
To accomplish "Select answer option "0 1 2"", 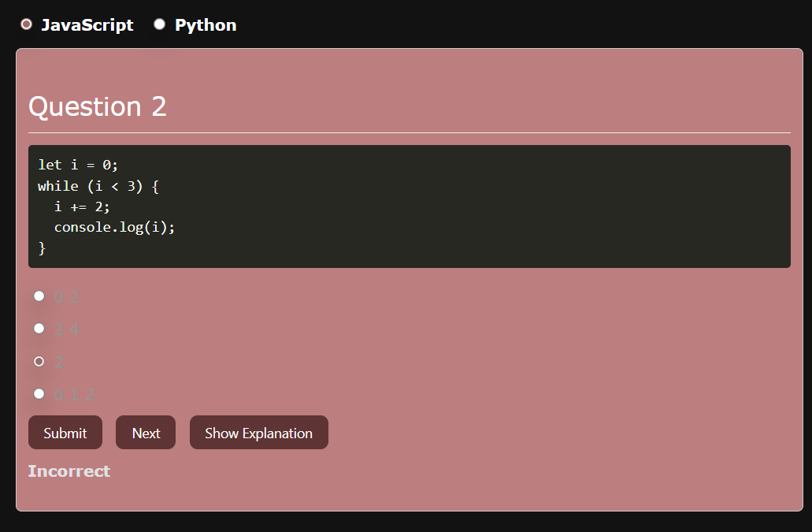I will [x=39, y=393].
